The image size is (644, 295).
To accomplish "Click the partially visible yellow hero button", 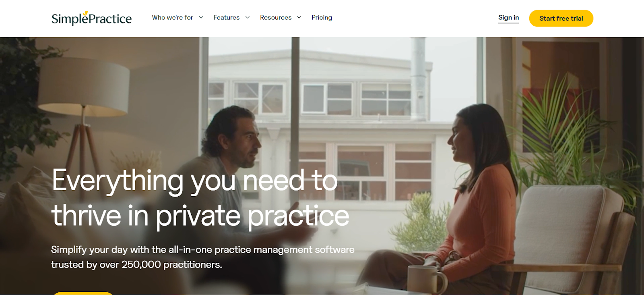I will coord(83,293).
